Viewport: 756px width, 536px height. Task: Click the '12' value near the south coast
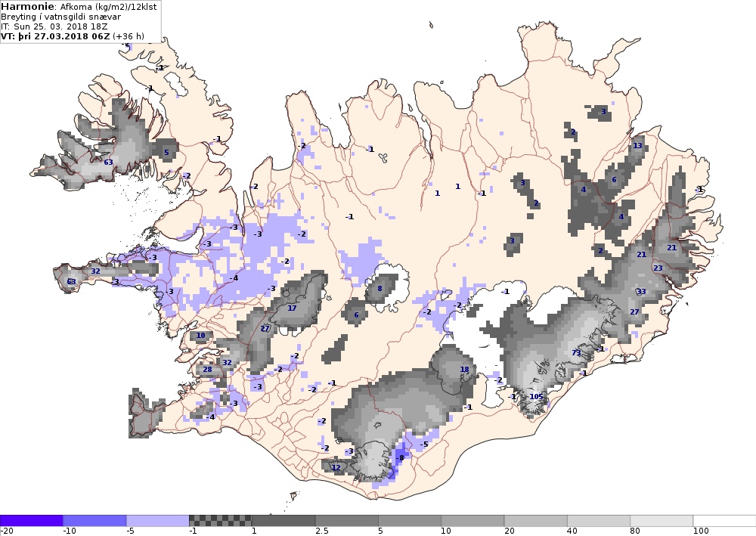[336, 467]
